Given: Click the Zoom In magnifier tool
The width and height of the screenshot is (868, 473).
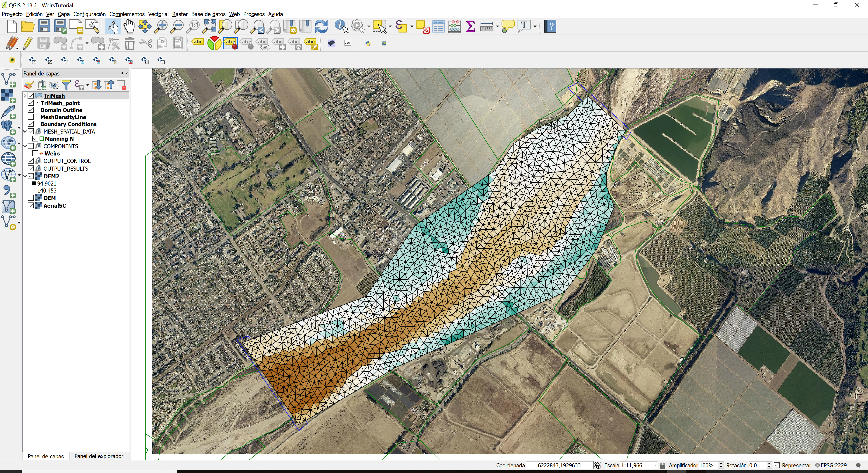Looking at the screenshot, I should coord(161,26).
